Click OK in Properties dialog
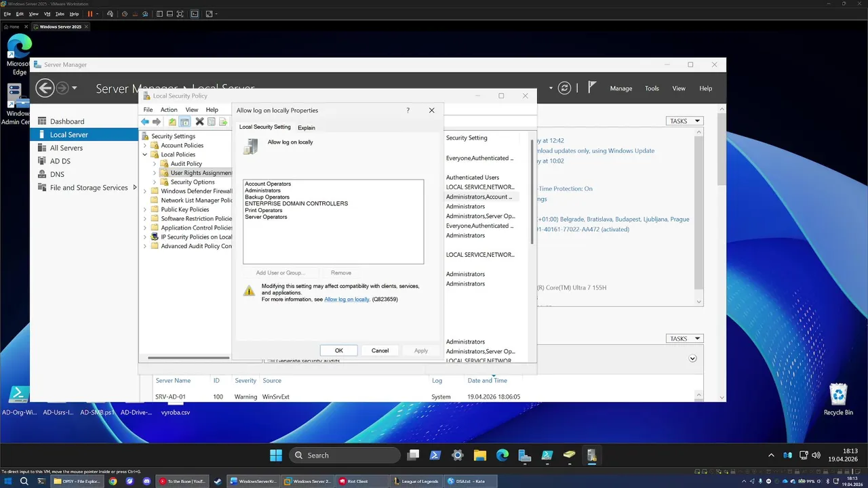Image resolution: width=868 pixels, height=488 pixels. click(x=339, y=350)
